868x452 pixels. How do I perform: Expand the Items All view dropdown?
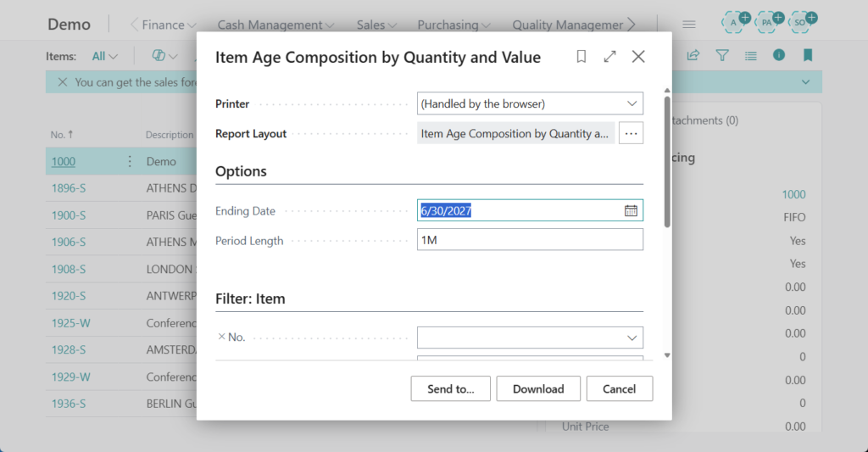point(105,56)
